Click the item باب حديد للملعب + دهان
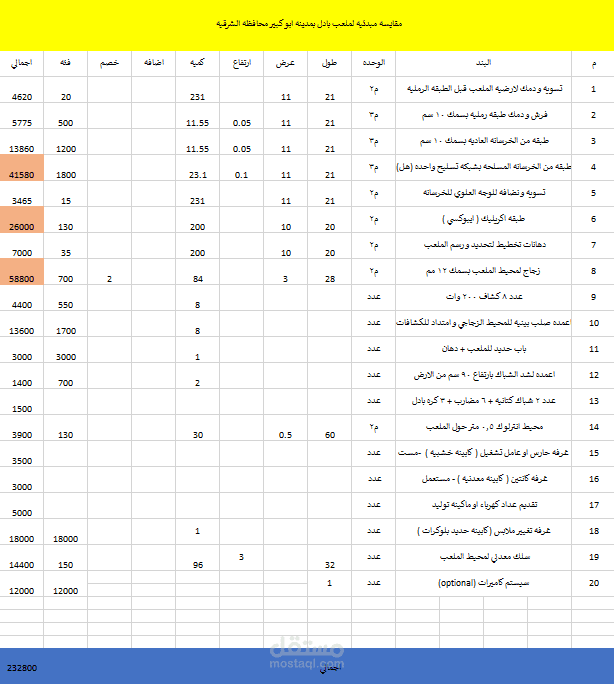The height and width of the screenshot is (684, 614). pos(484,350)
